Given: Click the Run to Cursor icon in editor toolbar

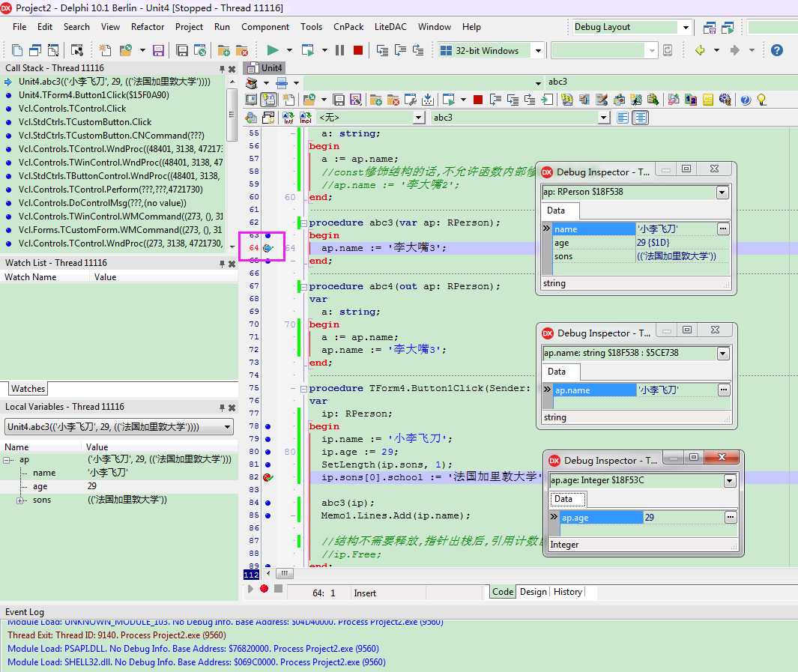Looking at the screenshot, I should coord(547,100).
